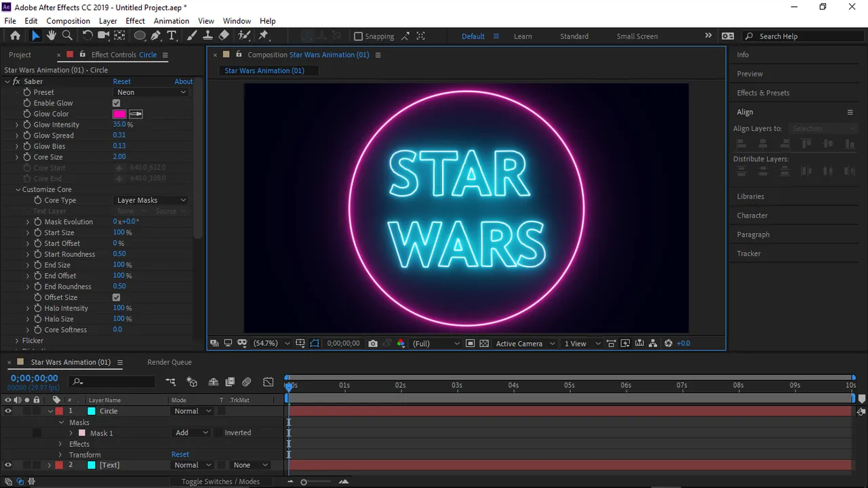
Task: Select the Pan Behind anchor point tool
Action: point(119,36)
